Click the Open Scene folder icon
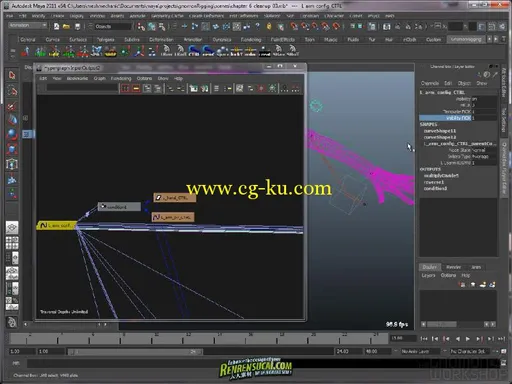 pyautogui.click(x=66, y=26)
